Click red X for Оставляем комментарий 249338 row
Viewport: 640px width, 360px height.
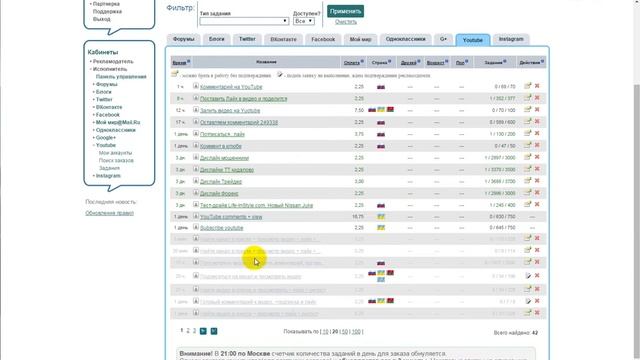(x=537, y=121)
